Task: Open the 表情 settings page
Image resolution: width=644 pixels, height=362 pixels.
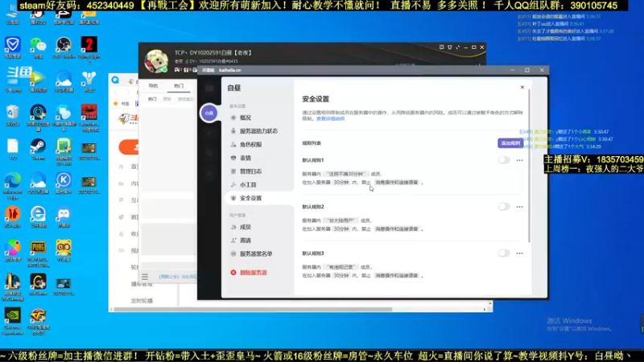Action: point(246,158)
